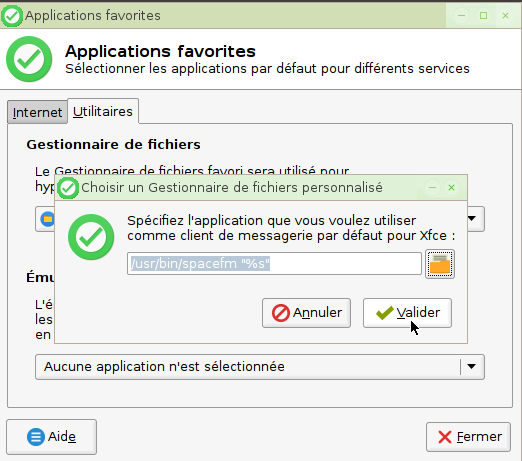
Task: Click the Fermer button
Action: (x=468, y=437)
